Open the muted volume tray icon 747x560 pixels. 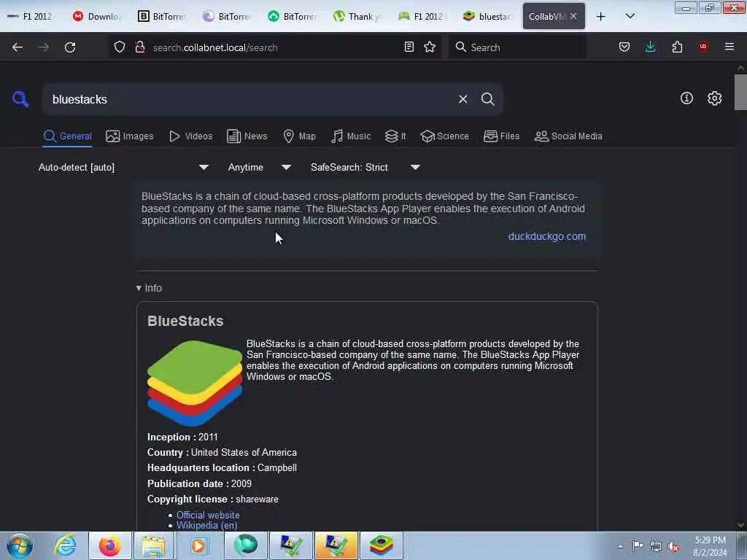673,546
